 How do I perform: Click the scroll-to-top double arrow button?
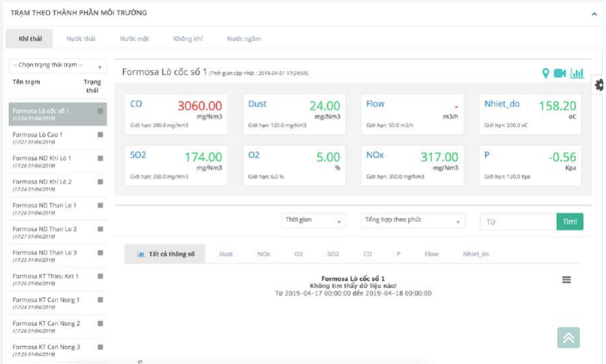click(x=568, y=337)
